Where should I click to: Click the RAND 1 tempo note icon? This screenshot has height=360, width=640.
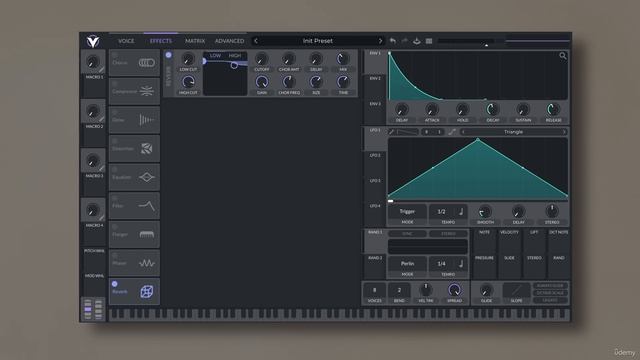tap(461, 264)
